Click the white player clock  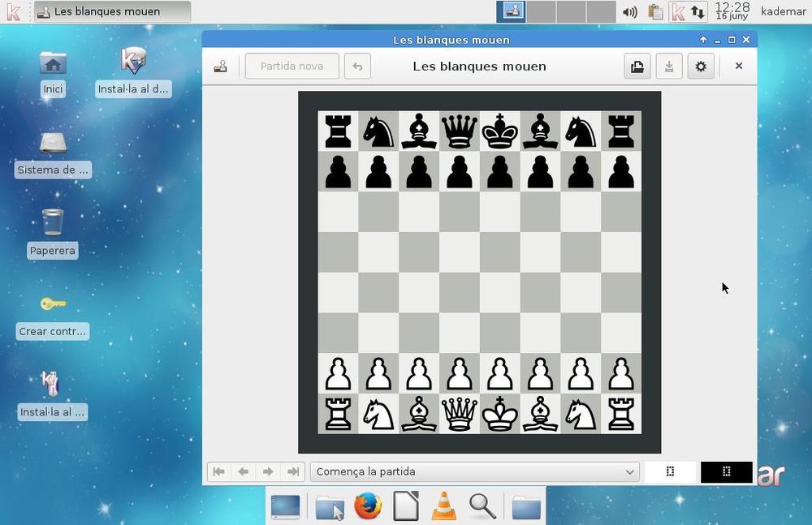[670, 471]
